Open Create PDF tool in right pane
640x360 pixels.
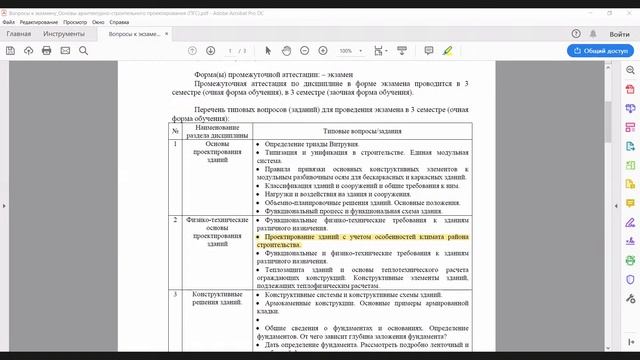point(630,89)
